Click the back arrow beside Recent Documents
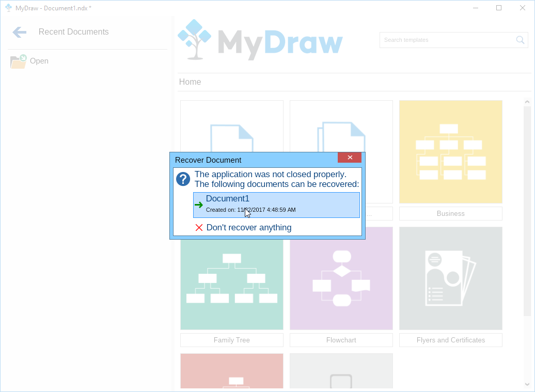535x392 pixels. pos(20,32)
